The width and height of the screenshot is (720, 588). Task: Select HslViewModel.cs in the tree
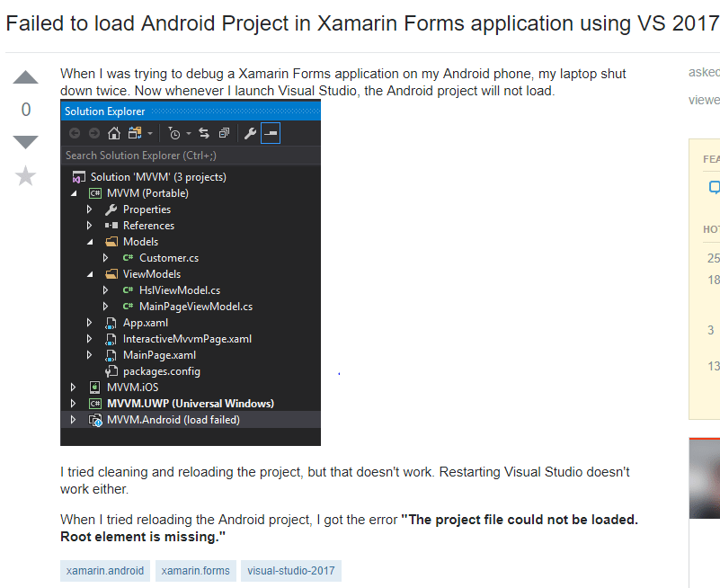pyautogui.click(x=180, y=290)
